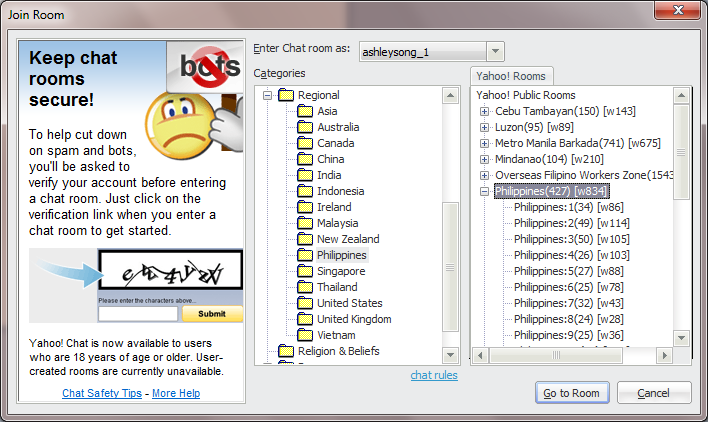
Task: Click the Thailand folder icon
Action: coord(305,287)
